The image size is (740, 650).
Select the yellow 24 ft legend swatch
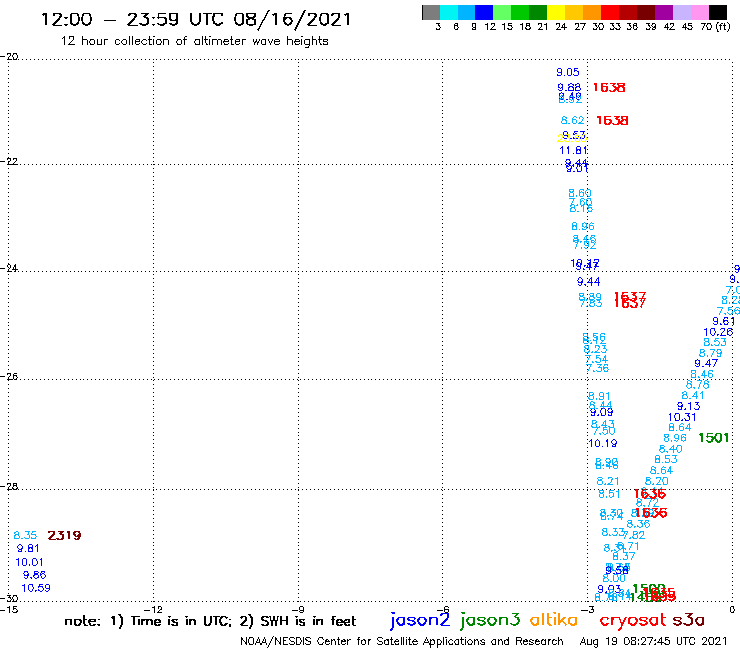coord(556,12)
